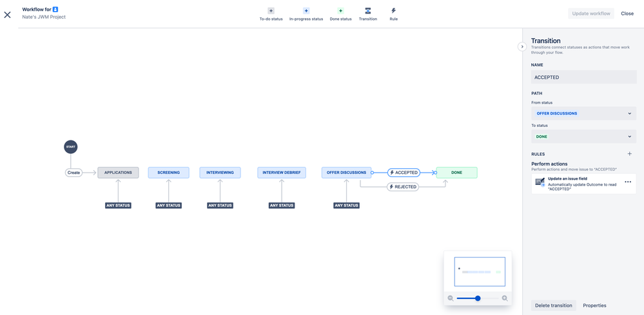Viewport: 644px width, 315px height.
Task: Zoom in with the plus magnifier icon
Action: tap(505, 299)
